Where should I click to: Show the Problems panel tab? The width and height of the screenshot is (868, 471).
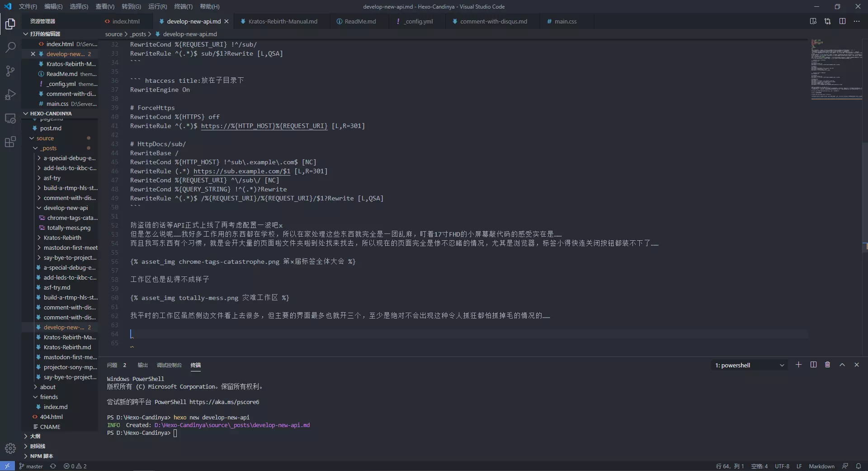(116, 365)
